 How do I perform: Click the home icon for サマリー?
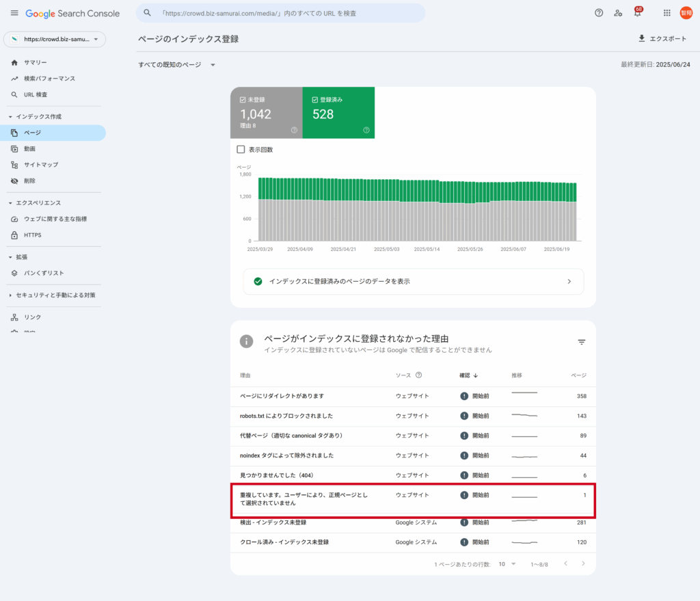(14, 62)
